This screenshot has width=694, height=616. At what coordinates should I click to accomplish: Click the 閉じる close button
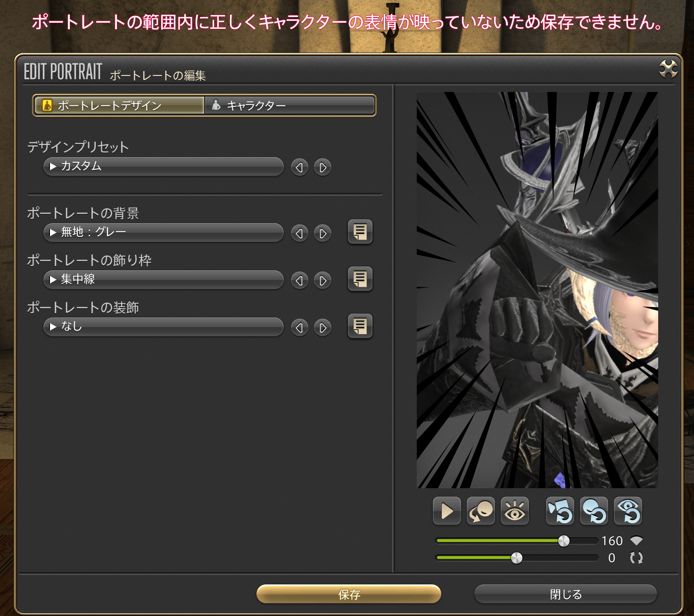point(565,594)
